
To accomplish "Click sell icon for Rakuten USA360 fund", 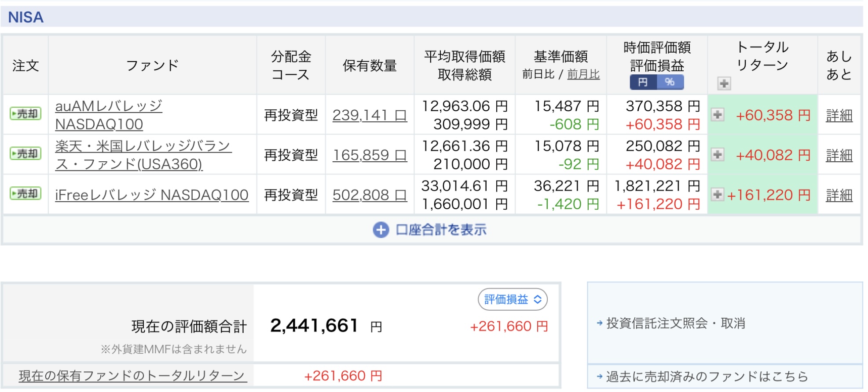I will pyautogui.click(x=26, y=154).
